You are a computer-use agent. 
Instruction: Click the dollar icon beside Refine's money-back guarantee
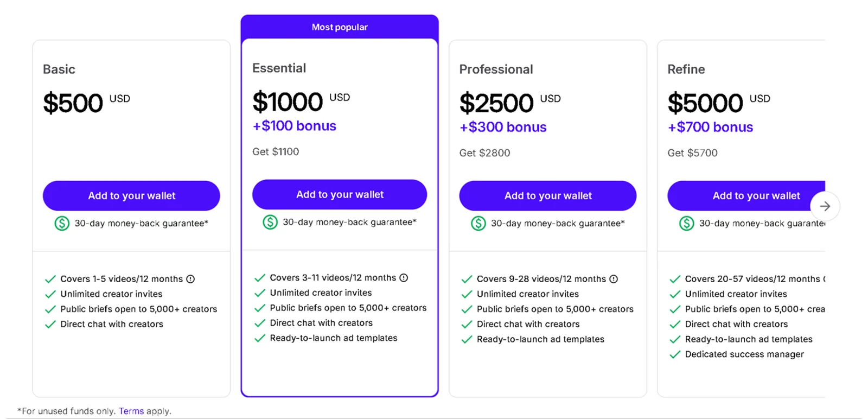point(687,223)
